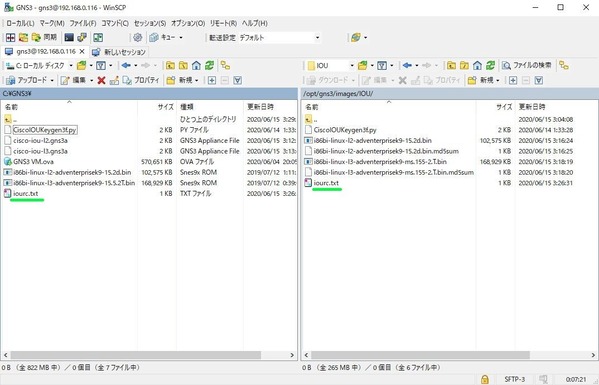
Task: Click the lock encryption icon in status bar
Action: tap(485, 379)
